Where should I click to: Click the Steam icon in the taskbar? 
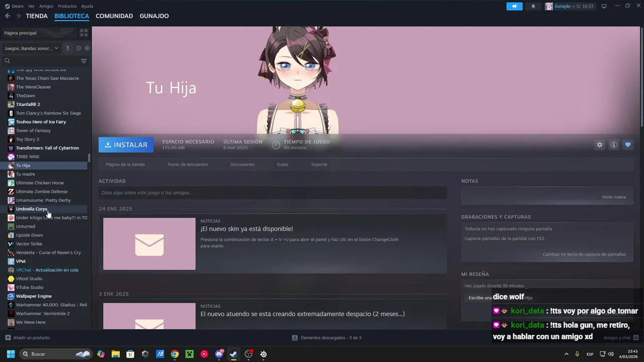(233, 354)
